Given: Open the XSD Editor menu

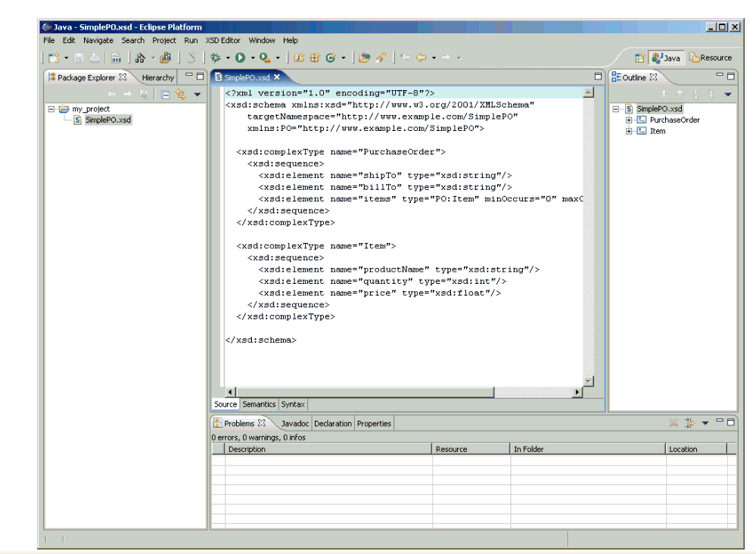Looking at the screenshot, I should [222, 40].
